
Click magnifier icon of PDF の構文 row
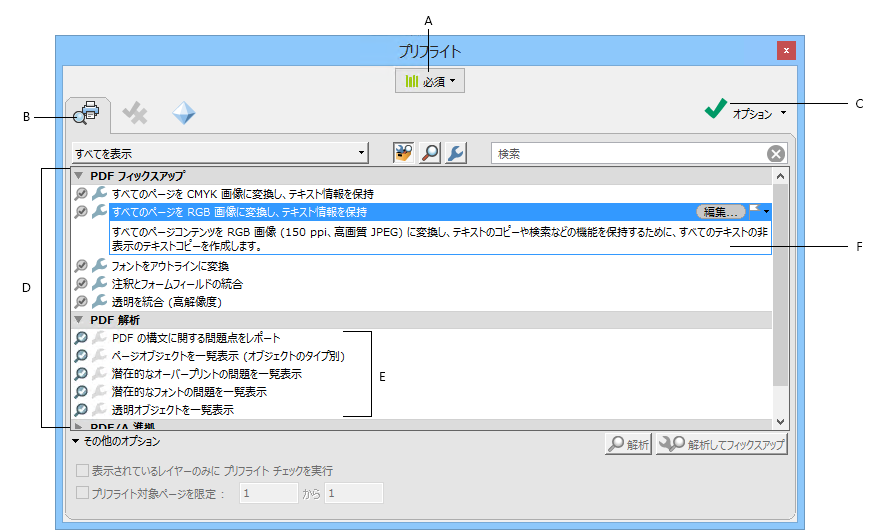(81, 338)
